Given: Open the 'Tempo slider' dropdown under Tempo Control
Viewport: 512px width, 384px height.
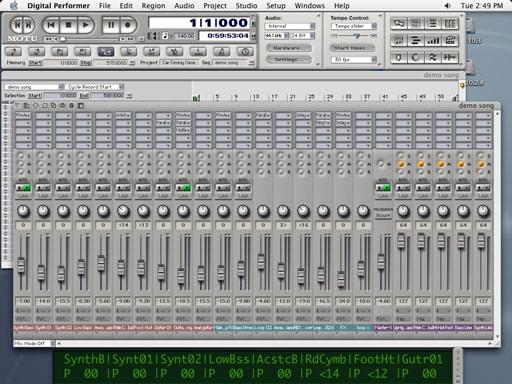Looking at the screenshot, I should tap(354, 26).
